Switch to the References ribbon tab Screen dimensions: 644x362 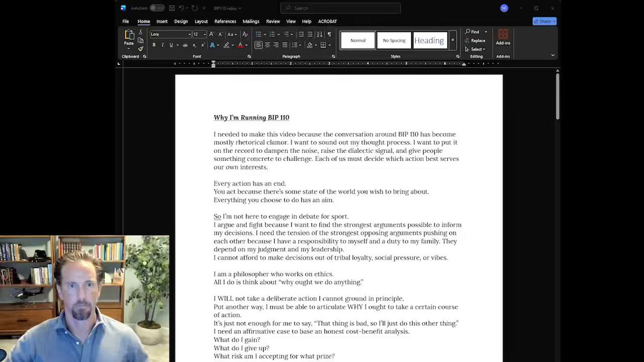(x=225, y=21)
